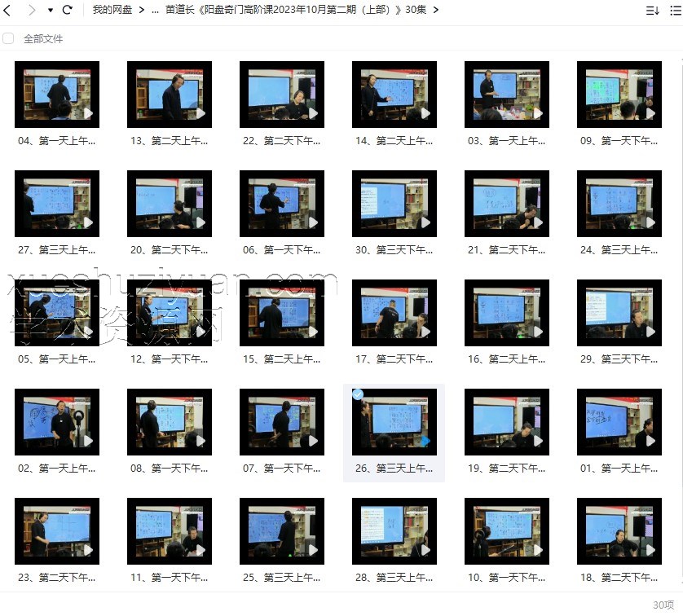683x616 pixels.
Task: Switch the list view mode icon
Action: point(676,11)
